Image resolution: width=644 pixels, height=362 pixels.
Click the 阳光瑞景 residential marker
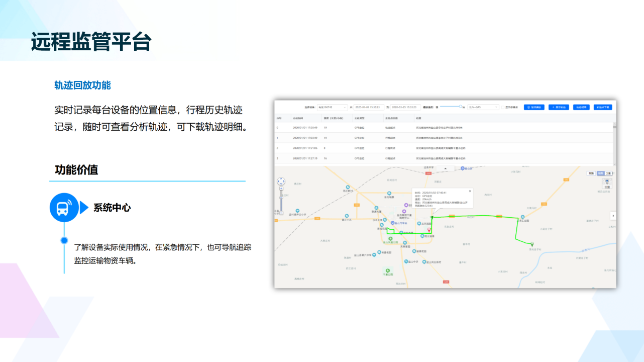(422, 235)
